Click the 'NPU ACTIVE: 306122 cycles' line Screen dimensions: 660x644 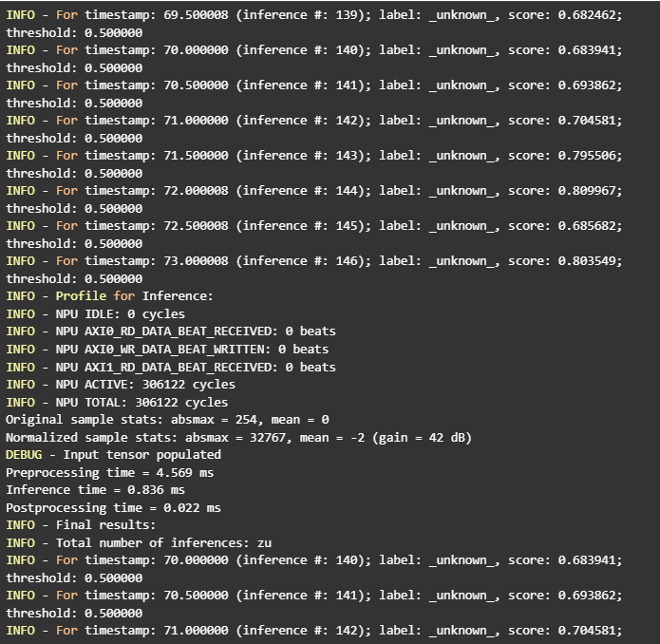pyautogui.click(x=121, y=385)
